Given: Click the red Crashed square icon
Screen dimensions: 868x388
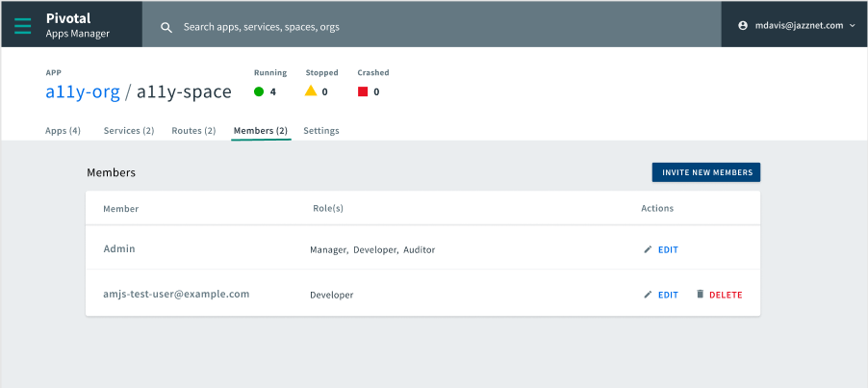Looking at the screenshot, I should coord(363,92).
